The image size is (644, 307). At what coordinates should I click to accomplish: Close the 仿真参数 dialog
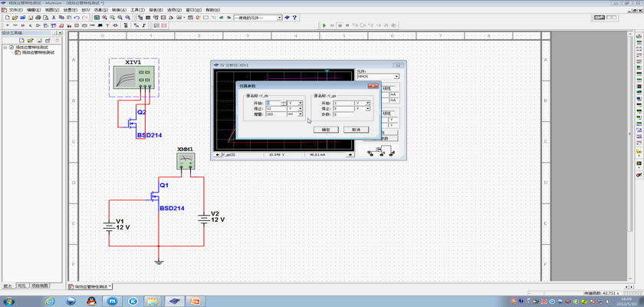coord(373,85)
